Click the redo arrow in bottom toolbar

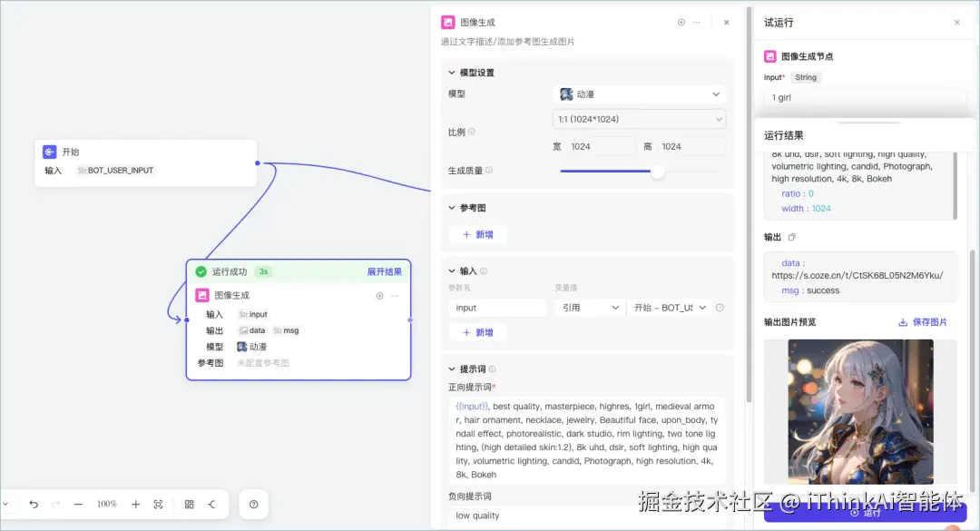click(55, 504)
